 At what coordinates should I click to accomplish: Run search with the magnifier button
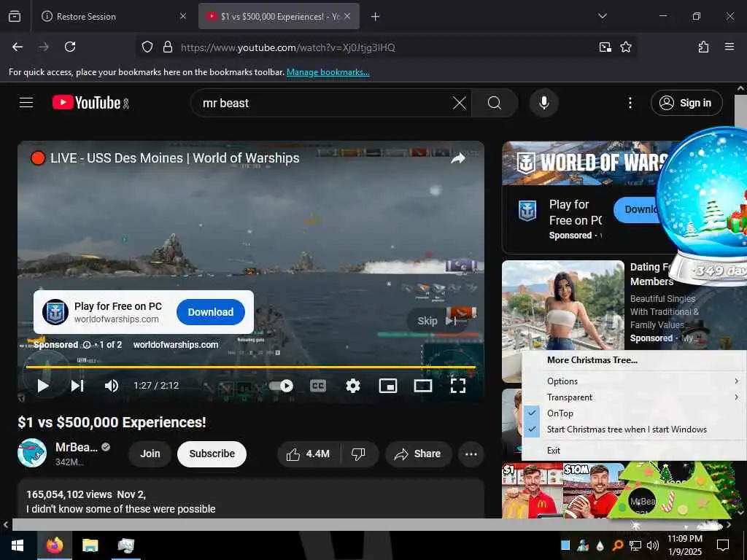(495, 103)
